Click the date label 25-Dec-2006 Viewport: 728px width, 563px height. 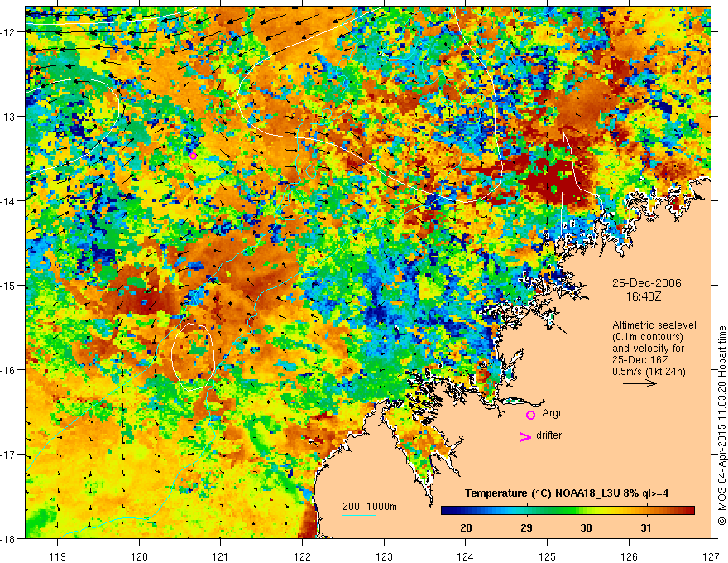646,283
